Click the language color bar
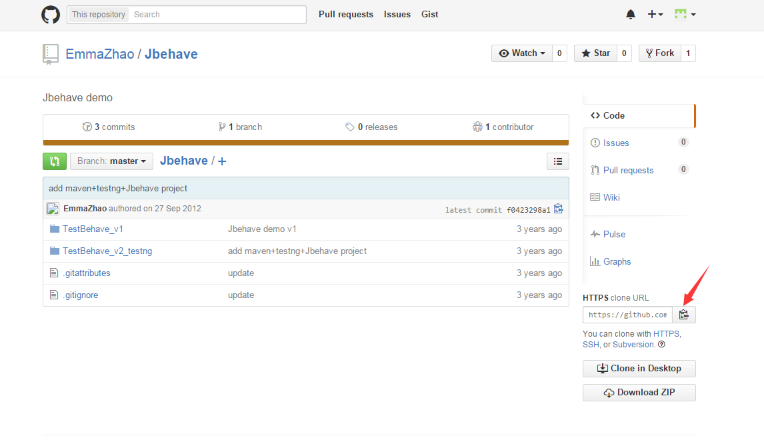The image size is (764, 445). [305, 142]
